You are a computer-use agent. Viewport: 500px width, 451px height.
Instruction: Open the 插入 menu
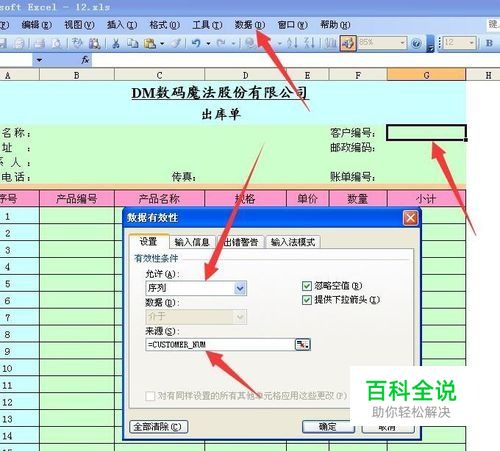[122, 25]
